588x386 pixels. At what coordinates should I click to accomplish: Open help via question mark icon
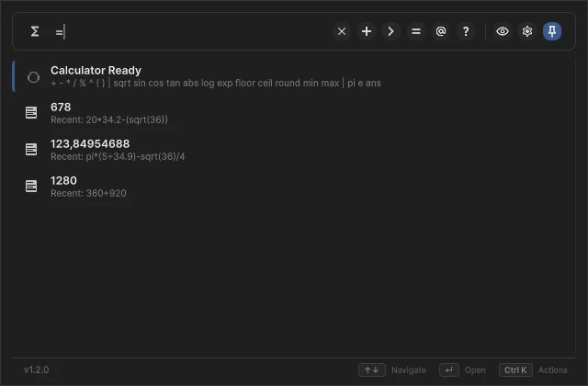coord(466,31)
